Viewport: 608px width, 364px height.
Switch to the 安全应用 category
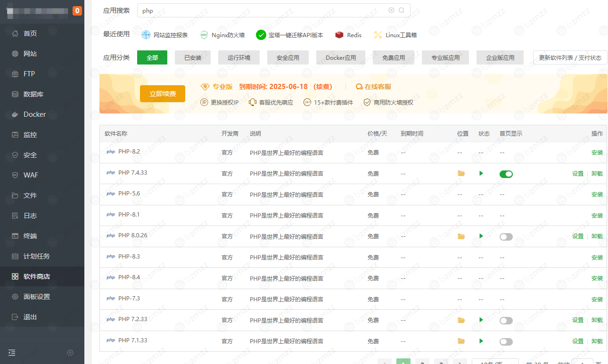tap(288, 57)
